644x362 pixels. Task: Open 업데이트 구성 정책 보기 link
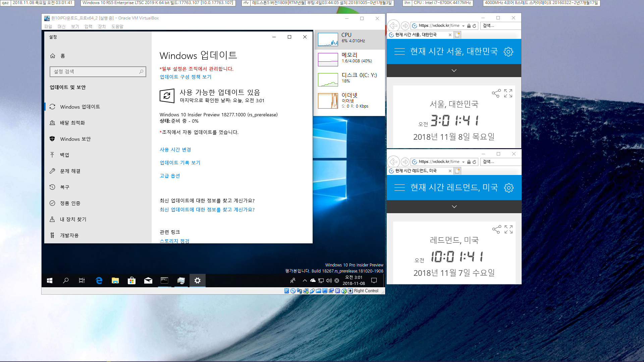pyautogui.click(x=185, y=77)
